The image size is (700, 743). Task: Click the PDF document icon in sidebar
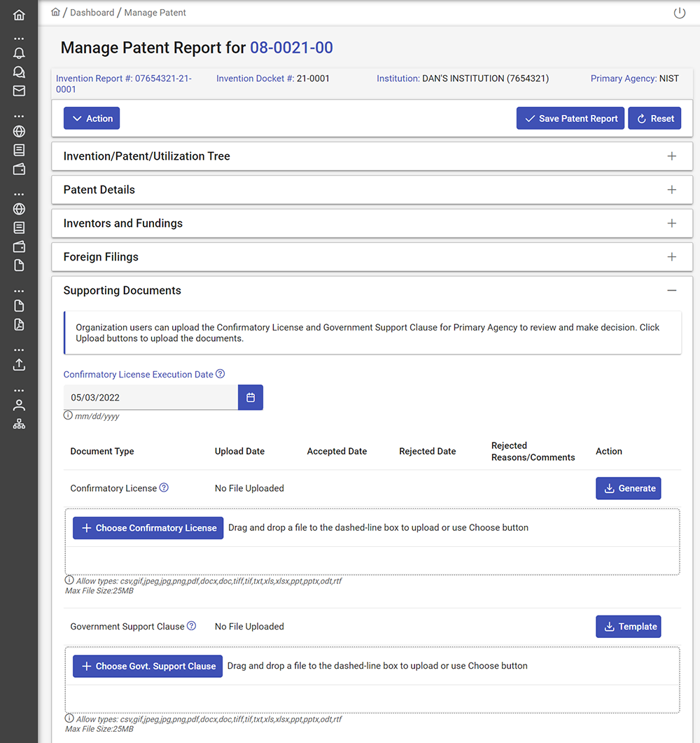pos(19,324)
